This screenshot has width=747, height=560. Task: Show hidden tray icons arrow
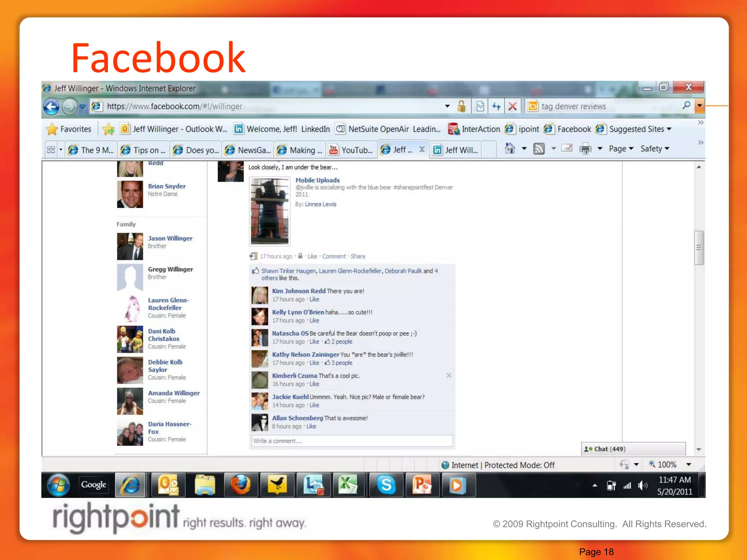point(595,485)
